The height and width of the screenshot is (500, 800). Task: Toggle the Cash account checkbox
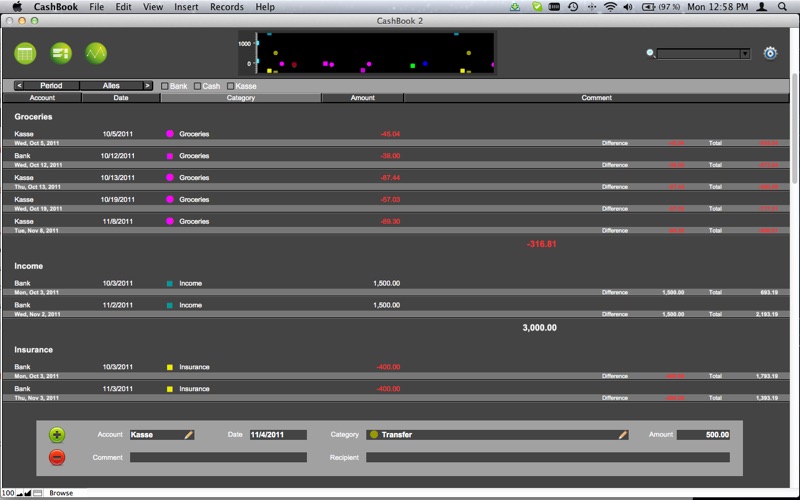(x=197, y=86)
